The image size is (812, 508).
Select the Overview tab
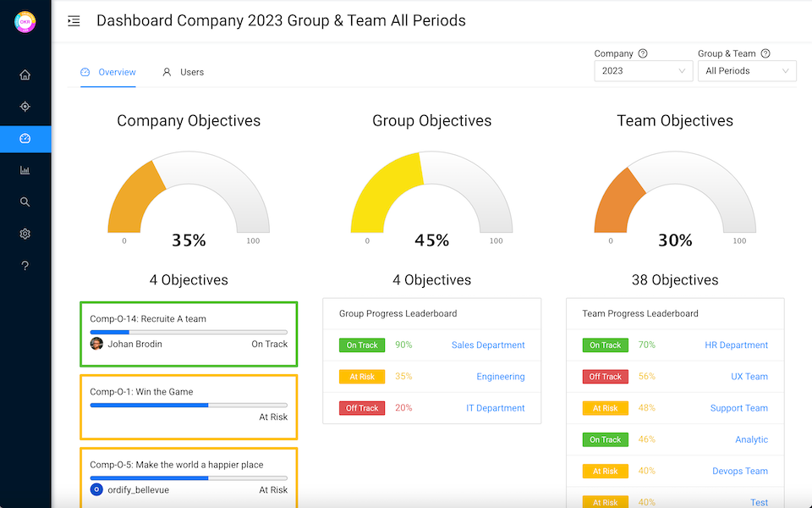[108, 72]
